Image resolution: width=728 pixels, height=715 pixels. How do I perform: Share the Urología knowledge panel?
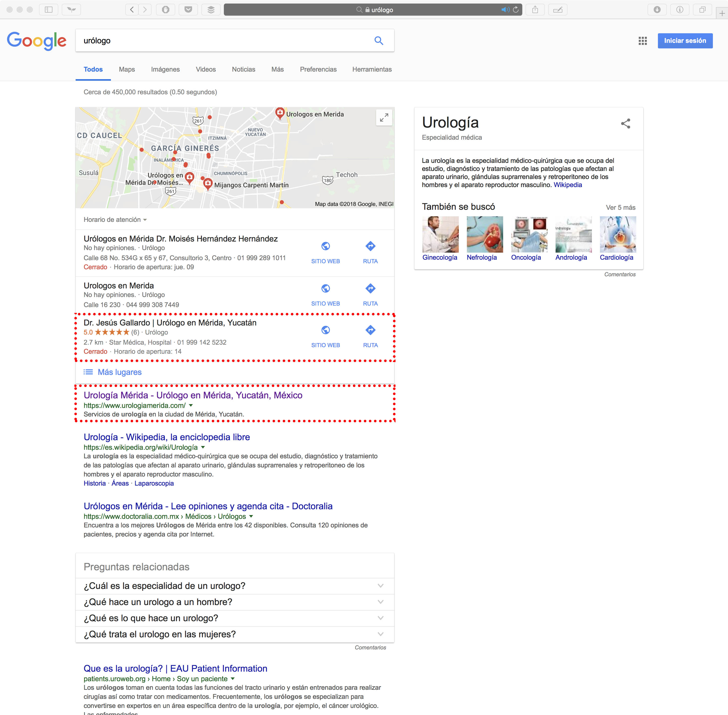[x=625, y=124]
